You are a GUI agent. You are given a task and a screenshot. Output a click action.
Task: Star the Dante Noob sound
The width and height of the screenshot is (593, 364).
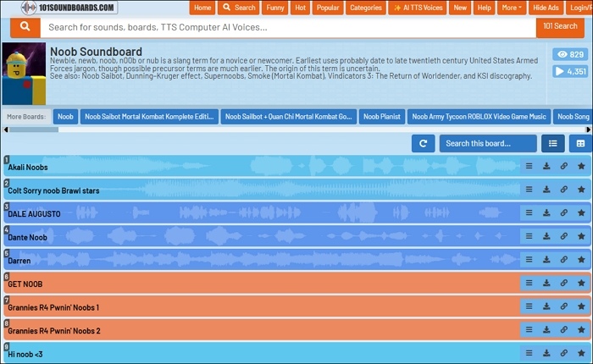[581, 236]
